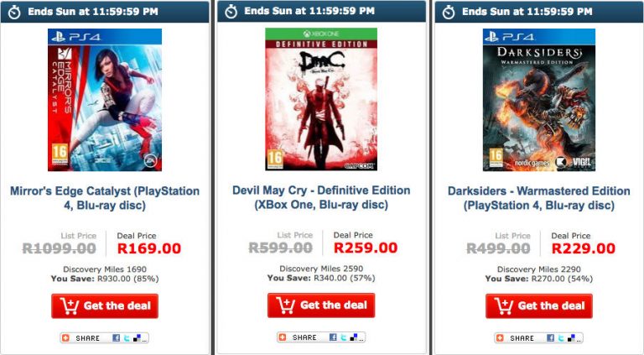The width and height of the screenshot is (644, 355).
Task: Click Facebook share icon under Devil May Cry
Action: tap(333, 337)
